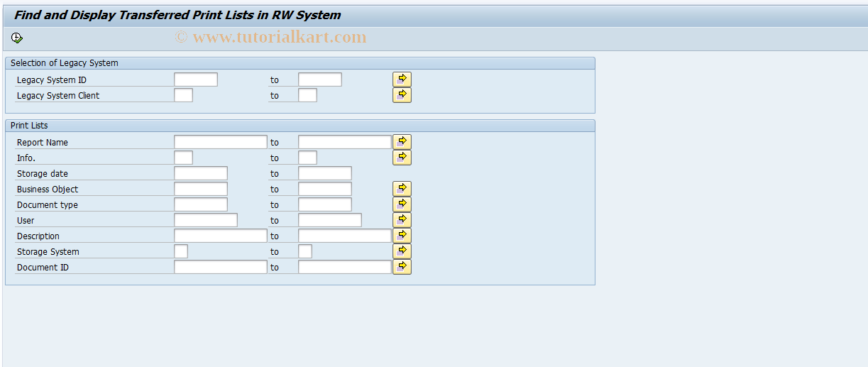The height and width of the screenshot is (367, 868).
Task: Focus the Business Object to field
Action: (325, 189)
